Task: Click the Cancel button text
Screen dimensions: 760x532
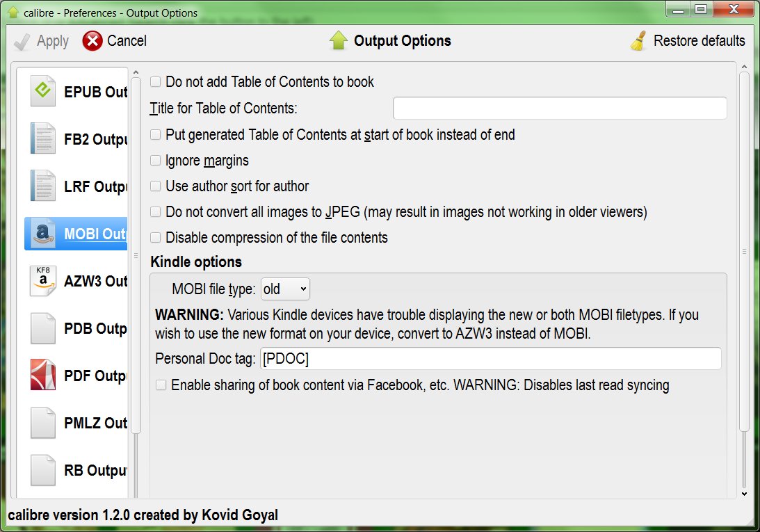Action: coord(127,41)
